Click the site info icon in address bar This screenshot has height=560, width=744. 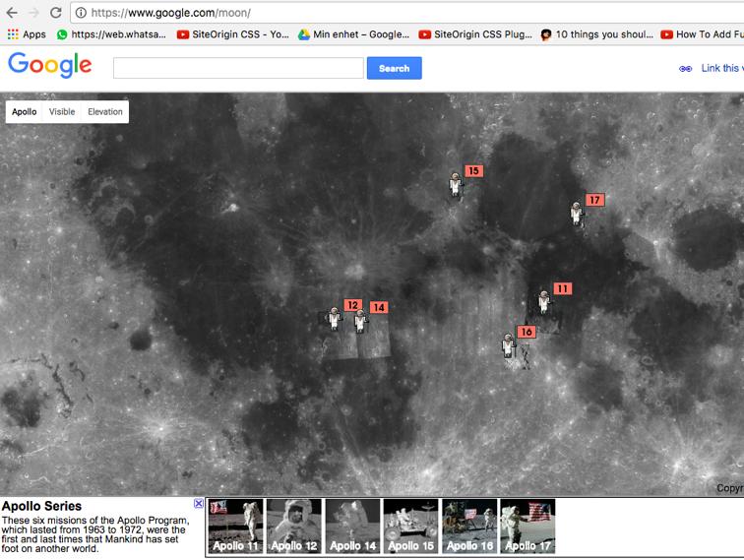click(x=81, y=13)
